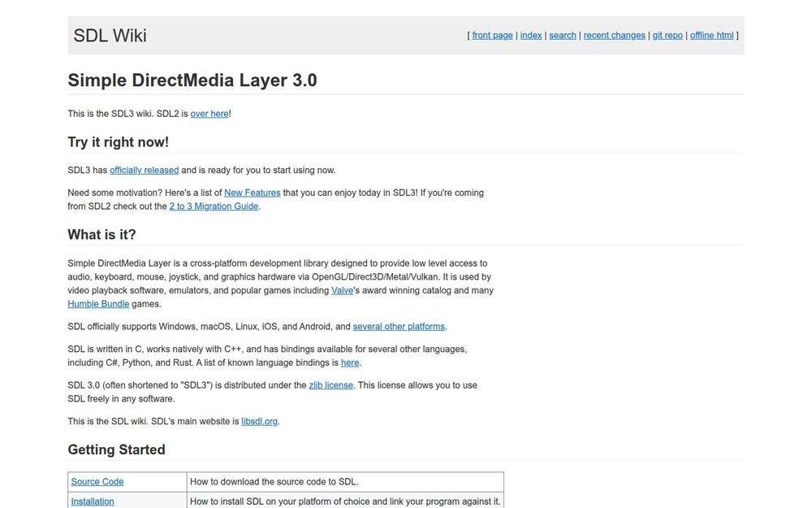Open the offline html link
This screenshot has width=812, height=508.
(711, 35)
